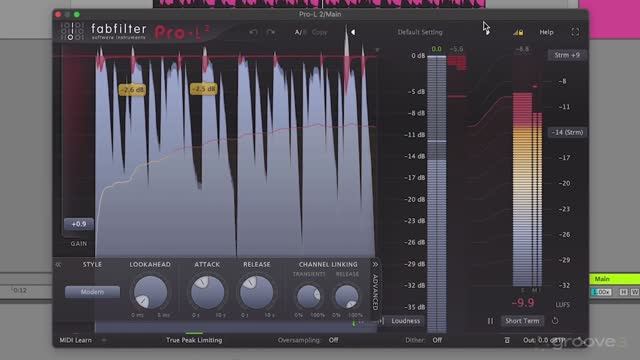Image resolution: width=640 pixels, height=360 pixels.
Task: Click the vertical ADVANCED label
Action: (x=375, y=292)
